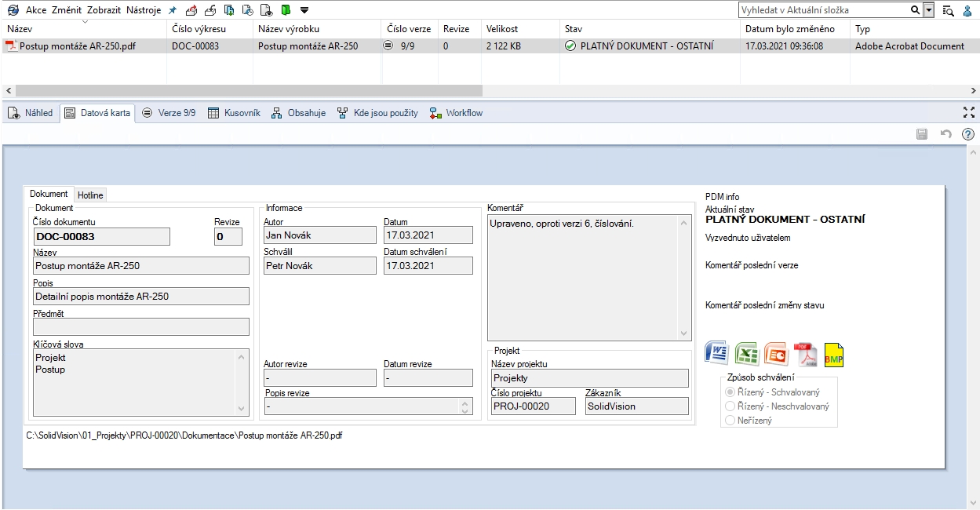Screen dimensions: 980x510
Task: Click the undo arrow icon on data card
Action: 945,134
